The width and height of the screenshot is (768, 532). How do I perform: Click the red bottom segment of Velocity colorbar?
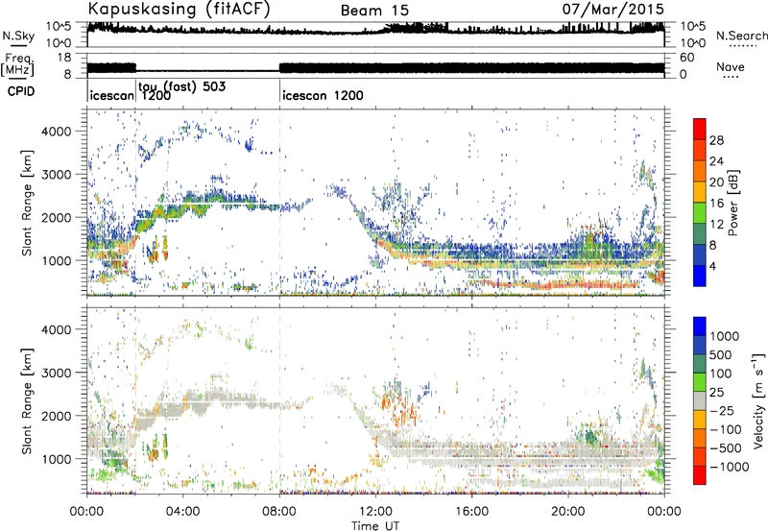point(700,475)
